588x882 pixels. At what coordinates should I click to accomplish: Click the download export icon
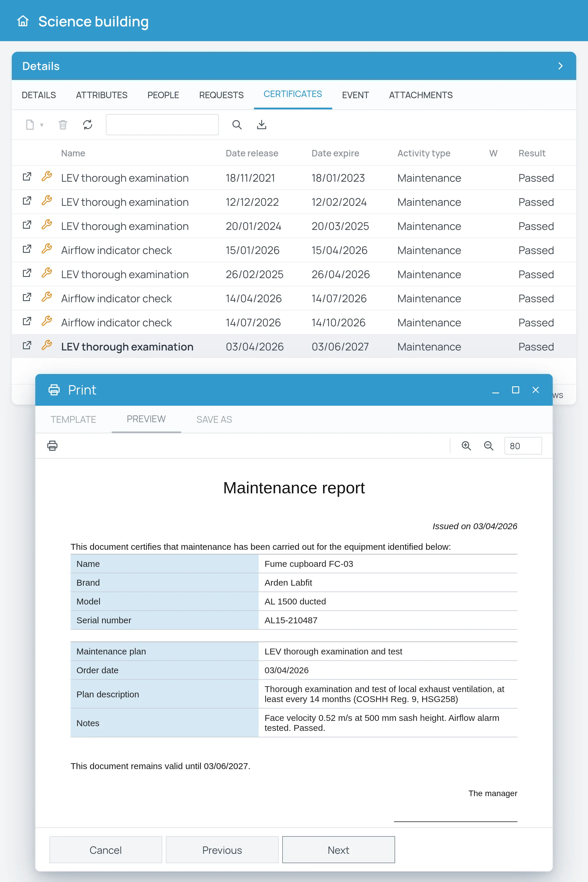click(261, 124)
